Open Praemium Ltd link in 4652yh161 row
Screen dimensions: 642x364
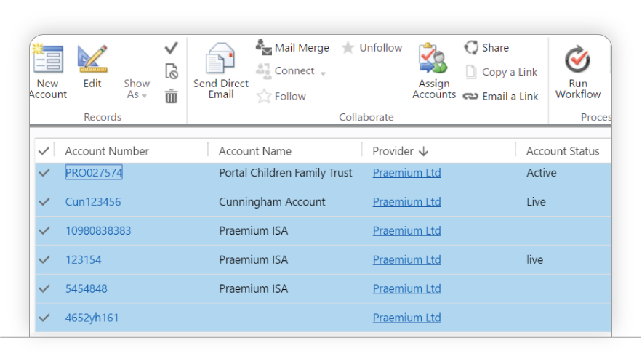406,318
